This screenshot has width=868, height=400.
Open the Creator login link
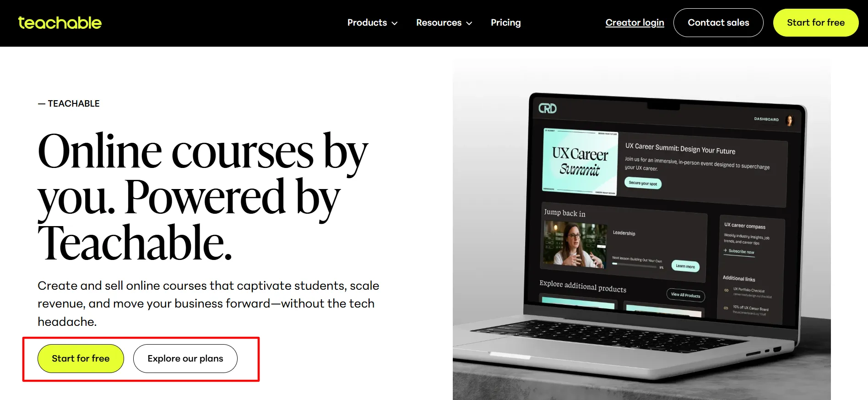[635, 22]
